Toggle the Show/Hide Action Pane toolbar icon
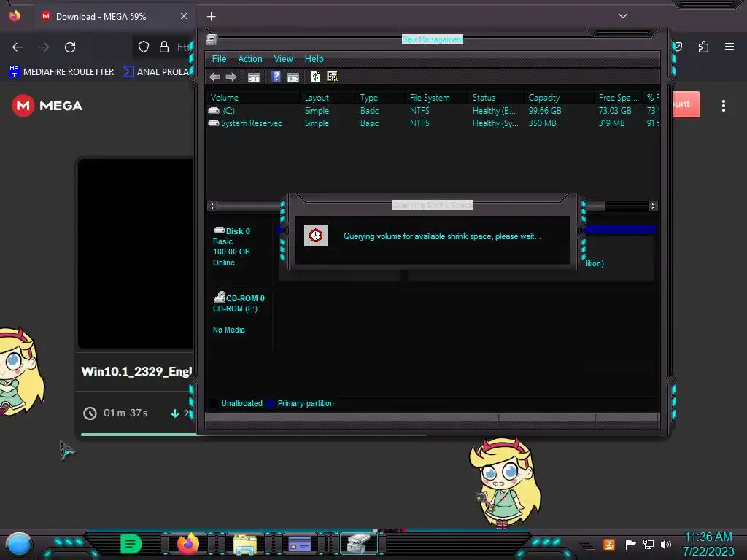The image size is (747, 560). point(293,77)
